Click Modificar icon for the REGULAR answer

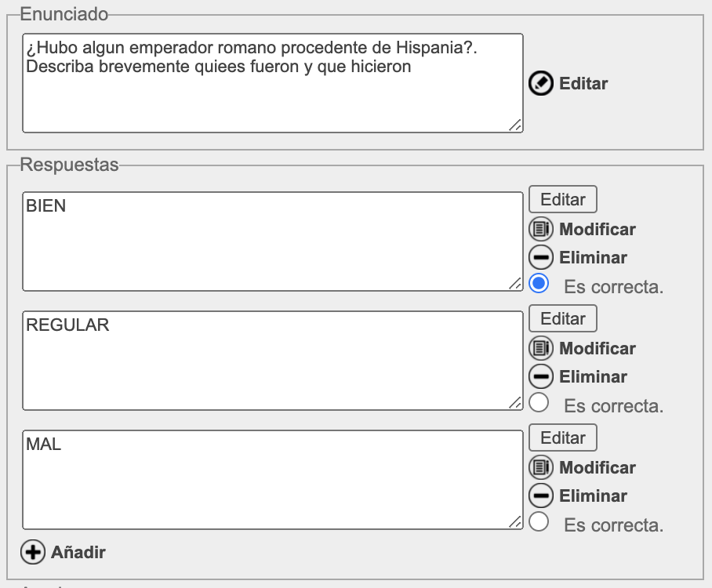pyautogui.click(x=540, y=348)
